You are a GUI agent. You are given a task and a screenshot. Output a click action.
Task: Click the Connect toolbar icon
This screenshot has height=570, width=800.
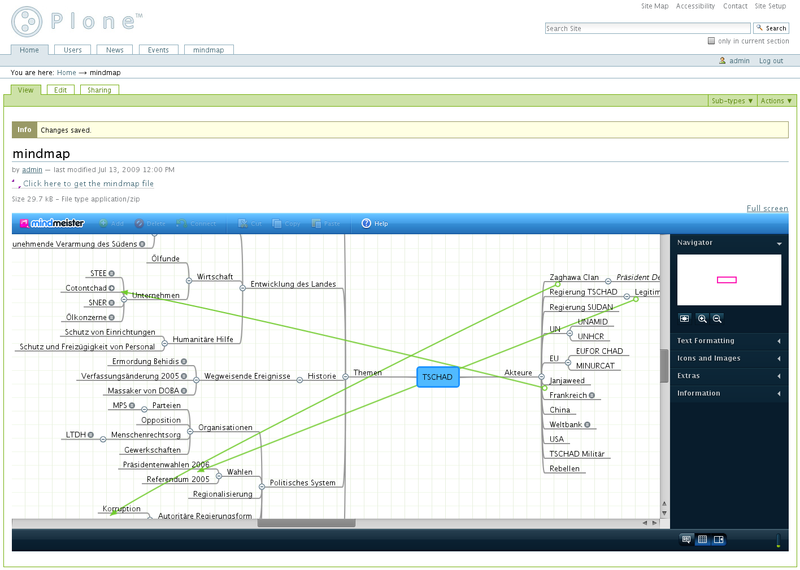coord(183,223)
